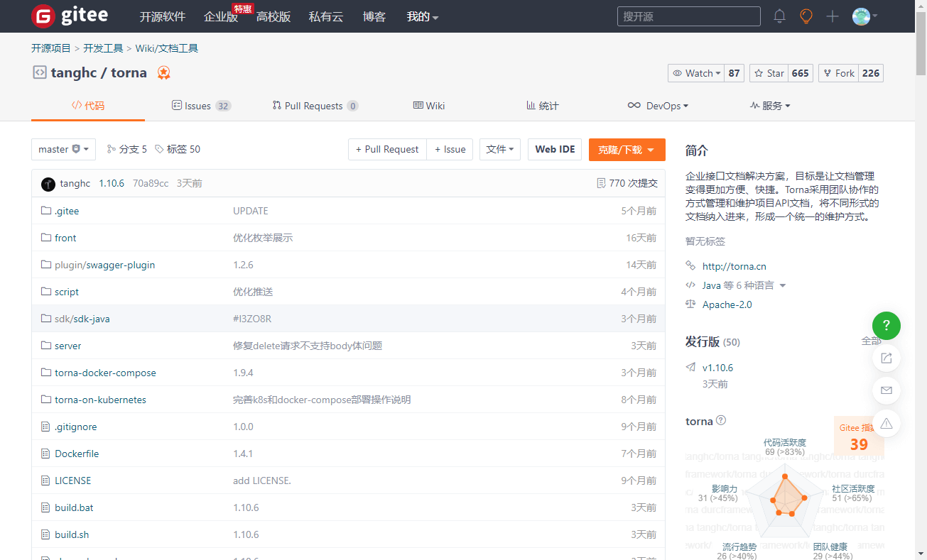Fork the torna repository
The width and height of the screenshot is (927, 560).
[x=838, y=73]
